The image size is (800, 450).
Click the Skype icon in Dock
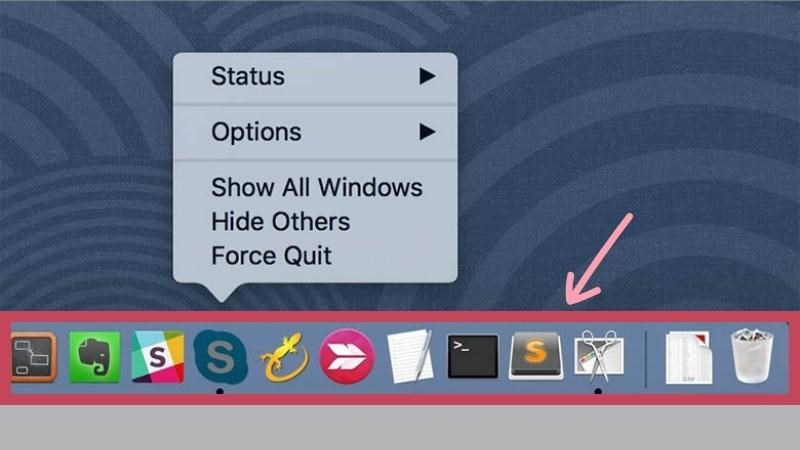[220, 356]
